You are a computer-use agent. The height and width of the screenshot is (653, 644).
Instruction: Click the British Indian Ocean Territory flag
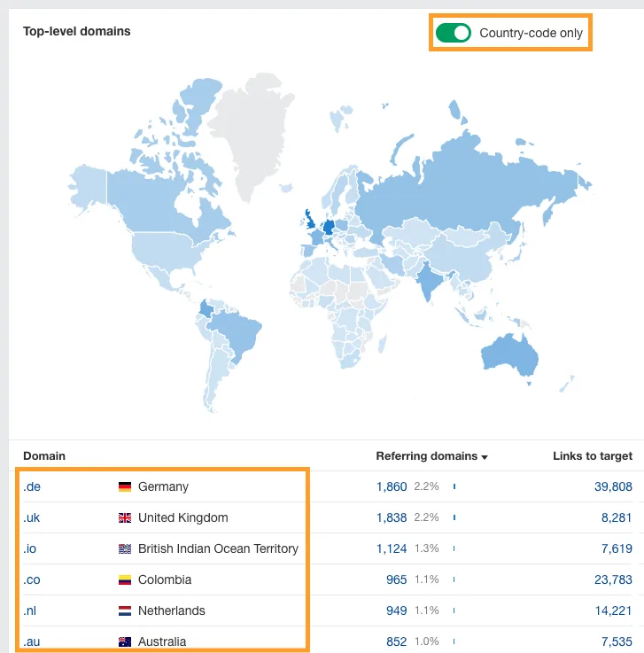click(x=125, y=548)
